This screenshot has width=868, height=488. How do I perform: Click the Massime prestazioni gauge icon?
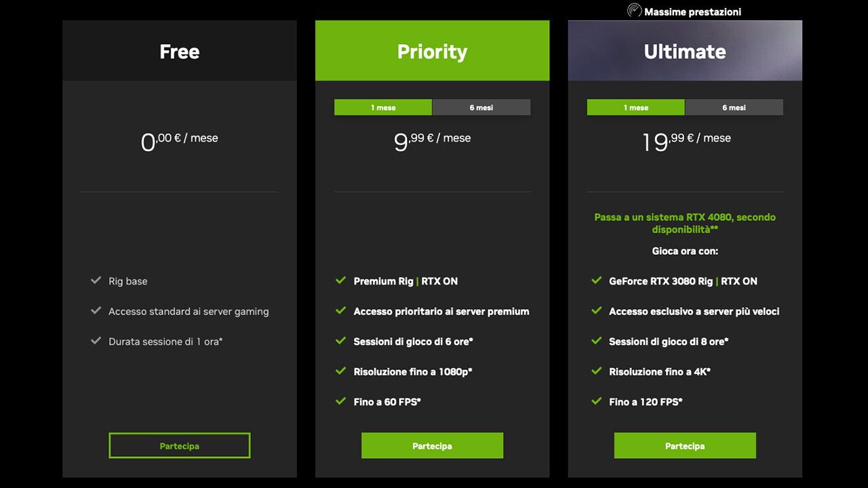point(634,11)
